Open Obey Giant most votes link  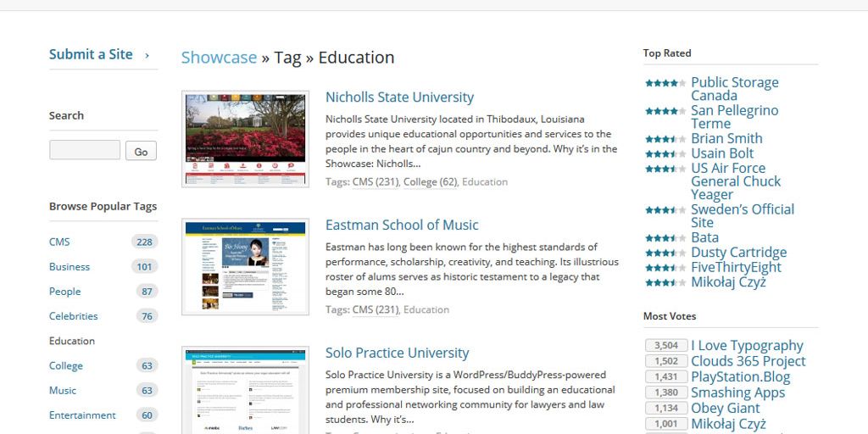[726, 408]
